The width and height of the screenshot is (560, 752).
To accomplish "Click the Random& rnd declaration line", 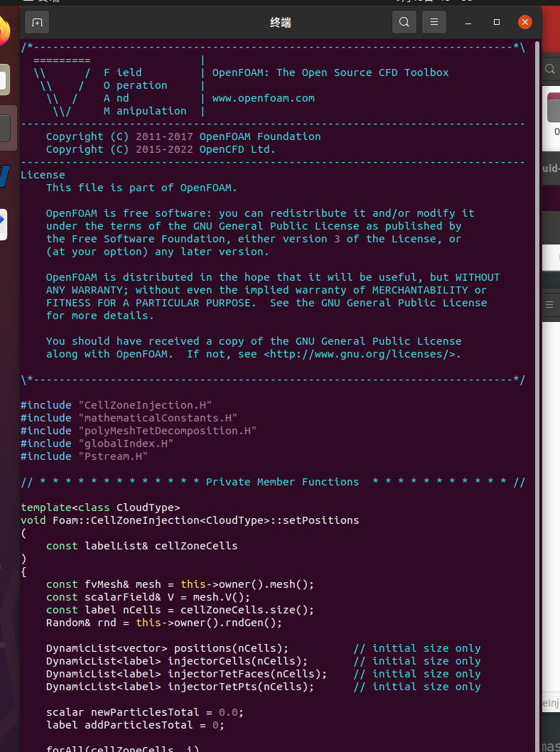I will (x=164, y=623).
